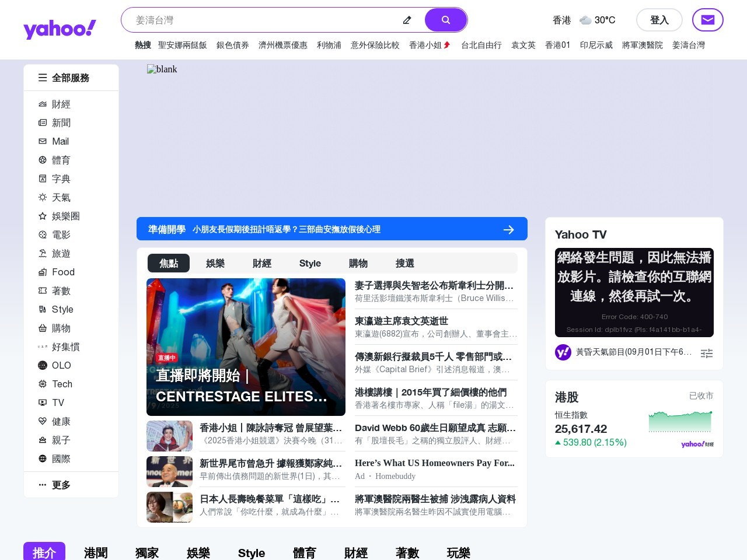Click trending search 銀色債券
Screen dimensions: 747x560
point(233,45)
